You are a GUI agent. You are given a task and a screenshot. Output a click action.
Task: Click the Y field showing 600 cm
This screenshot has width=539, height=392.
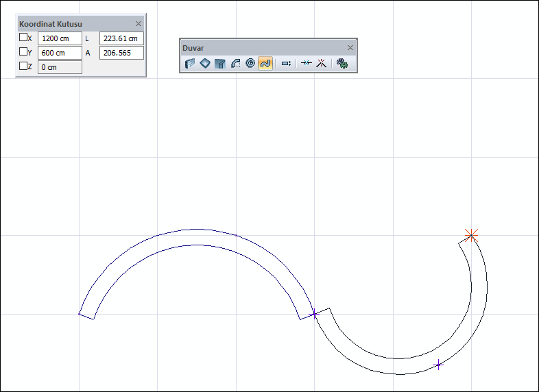tap(60, 53)
